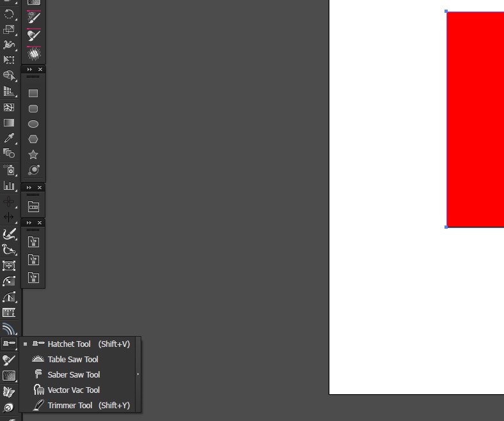Select the spiral tool at toolbar bottom
This screenshot has height=421, width=504.
pos(9,408)
